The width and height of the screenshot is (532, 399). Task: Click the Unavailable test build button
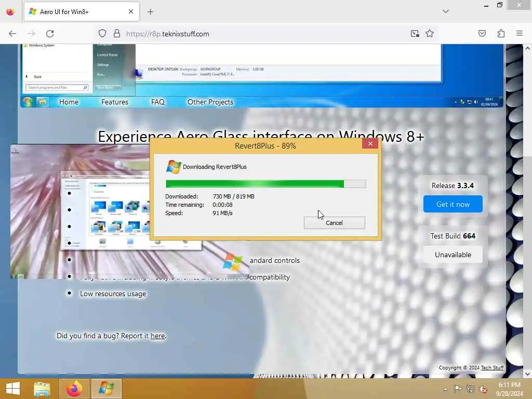click(x=453, y=255)
